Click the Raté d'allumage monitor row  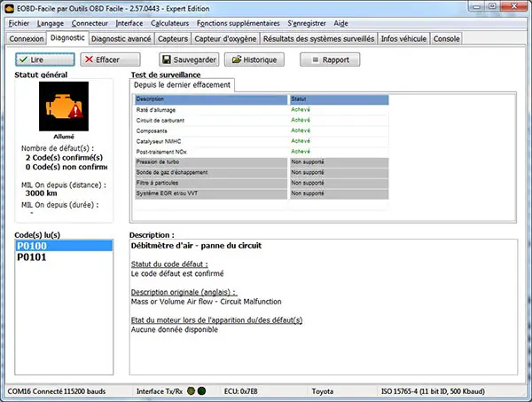click(x=211, y=109)
